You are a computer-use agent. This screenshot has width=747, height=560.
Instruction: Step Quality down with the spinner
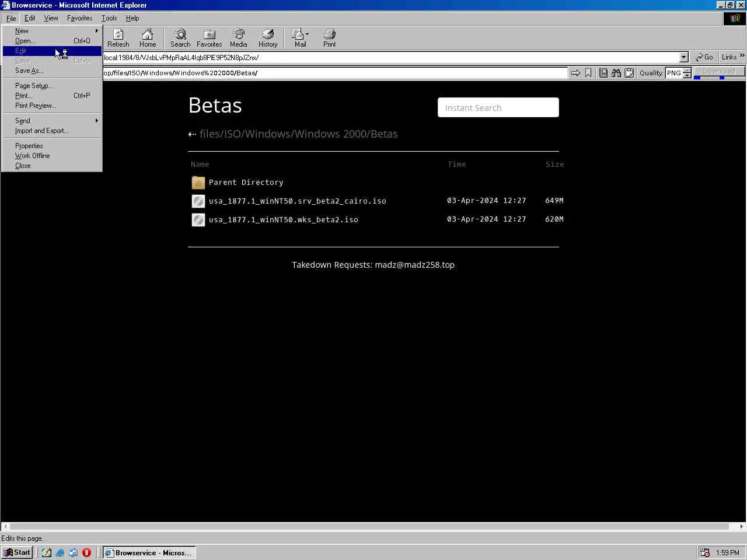point(687,76)
